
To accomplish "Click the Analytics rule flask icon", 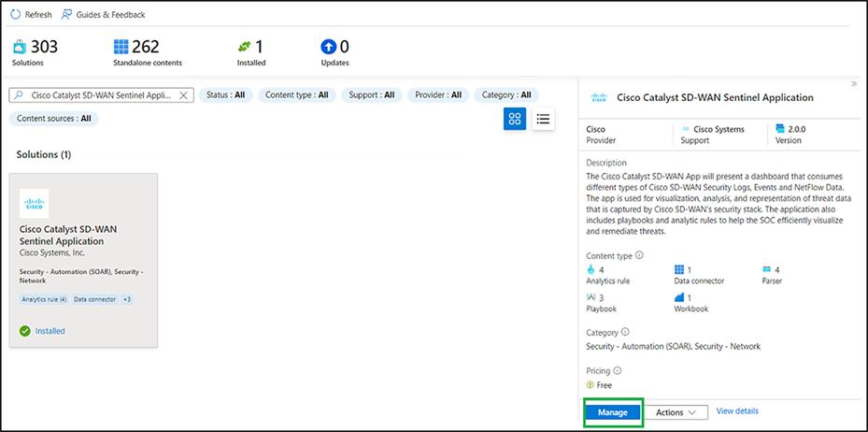I will tap(591, 269).
